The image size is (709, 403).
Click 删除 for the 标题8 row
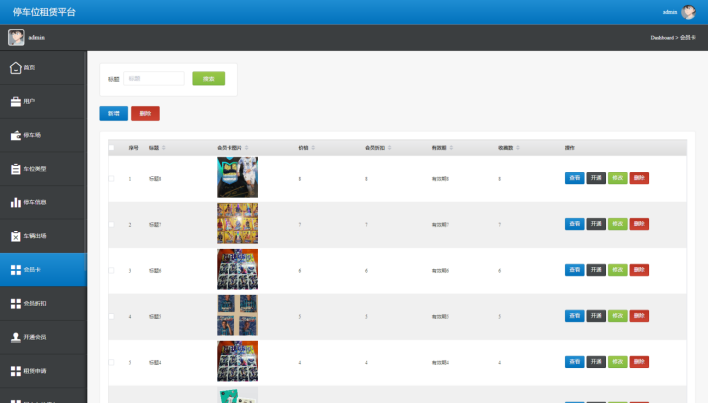pyautogui.click(x=639, y=178)
